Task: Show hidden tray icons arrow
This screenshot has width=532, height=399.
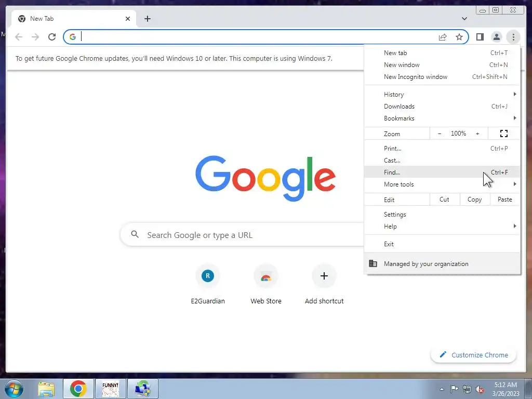Action: pos(442,389)
